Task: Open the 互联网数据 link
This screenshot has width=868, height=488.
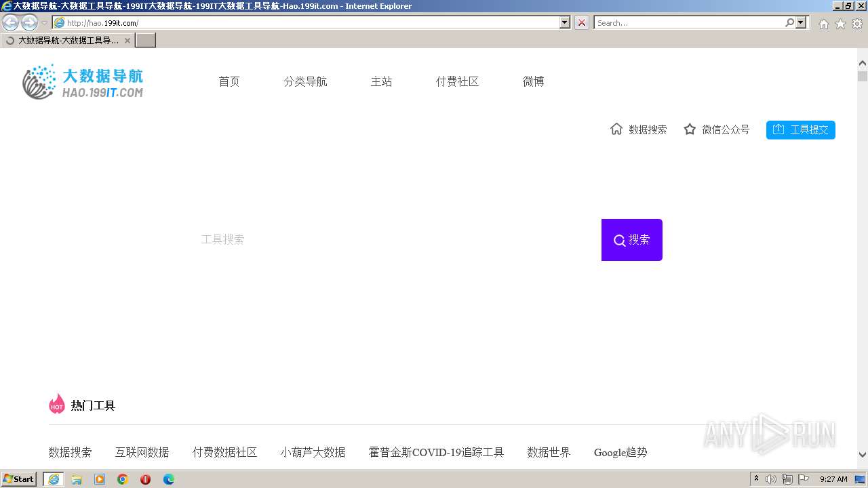Action: (142, 452)
